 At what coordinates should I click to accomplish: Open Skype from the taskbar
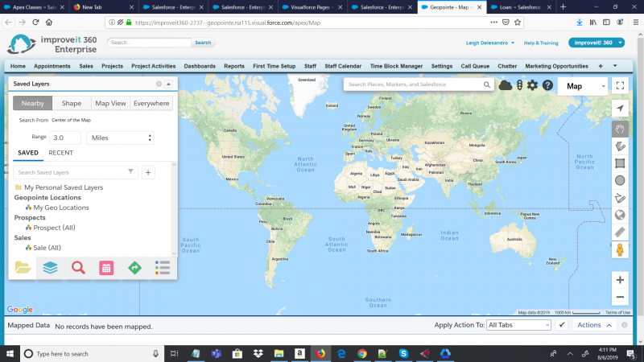[x=403, y=353]
